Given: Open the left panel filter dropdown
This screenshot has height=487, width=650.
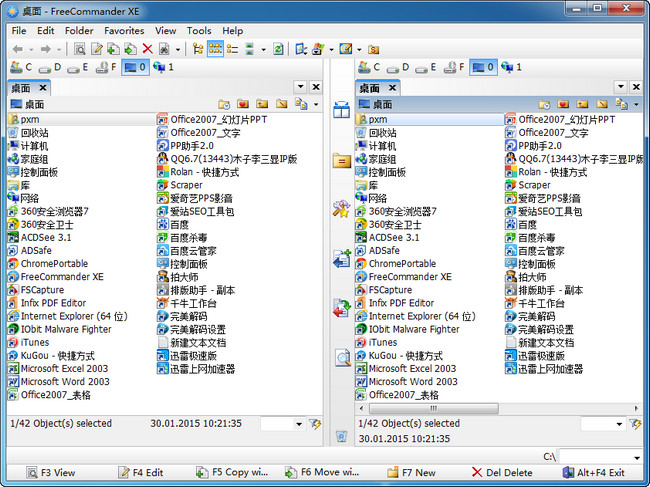Looking at the screenshot, I should (x=299, y=424).
